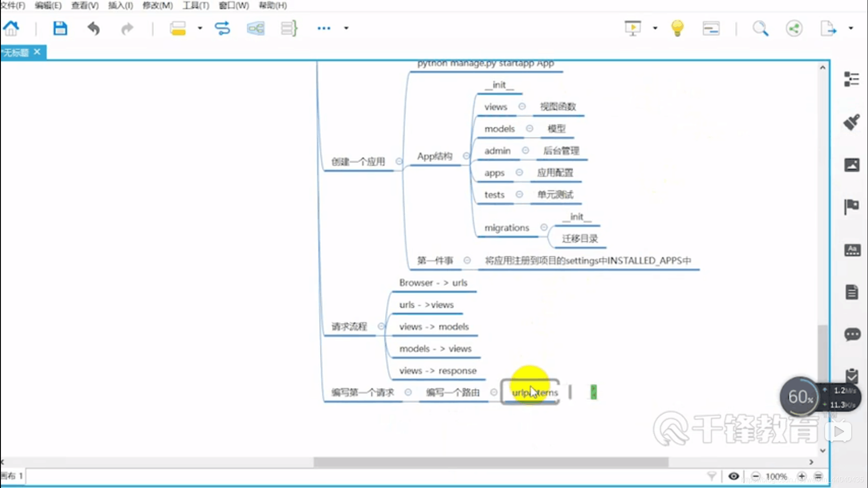868x488 pixels.
Task: Open the Gantt chart view icon
Action: [x=711, y=28]
